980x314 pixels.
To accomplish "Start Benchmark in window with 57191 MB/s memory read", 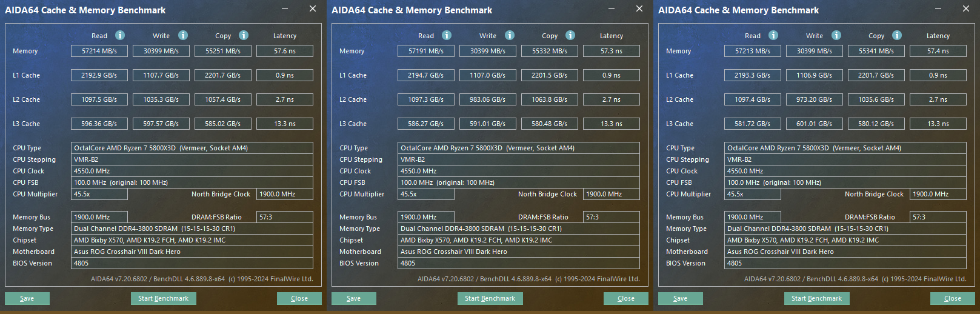I will (490, 298).
